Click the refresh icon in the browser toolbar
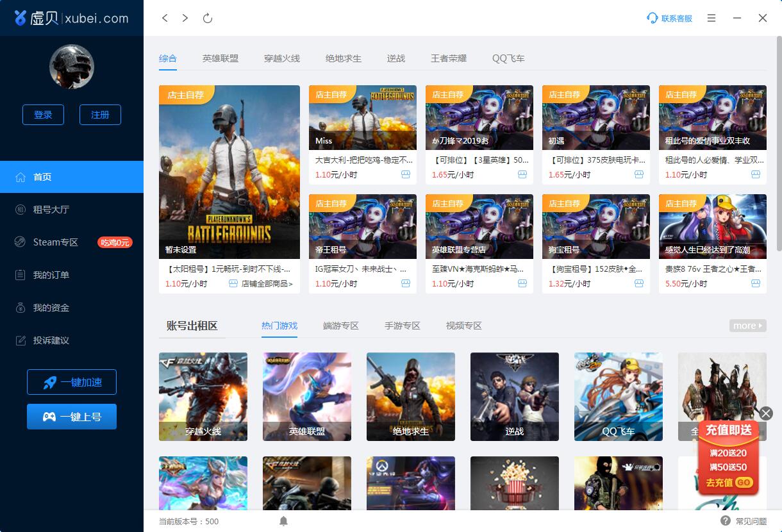Viewport: 782px width, 532px height. coord(207,18)
